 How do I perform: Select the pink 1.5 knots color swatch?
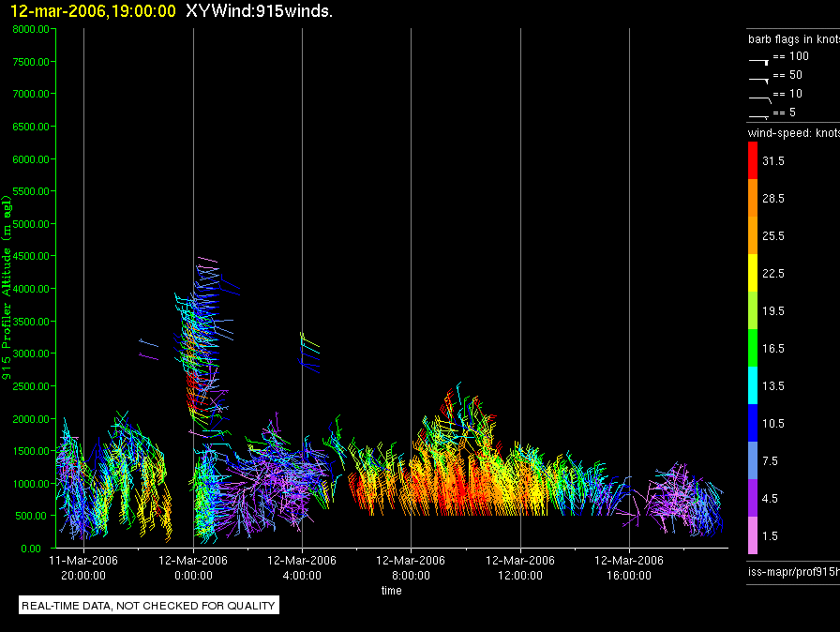[753, 535]
